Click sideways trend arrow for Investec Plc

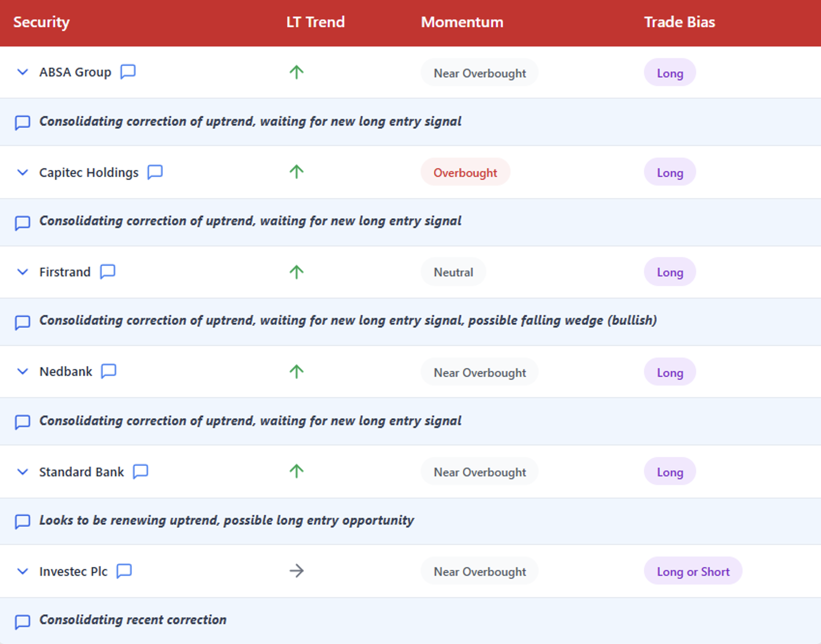297,571
